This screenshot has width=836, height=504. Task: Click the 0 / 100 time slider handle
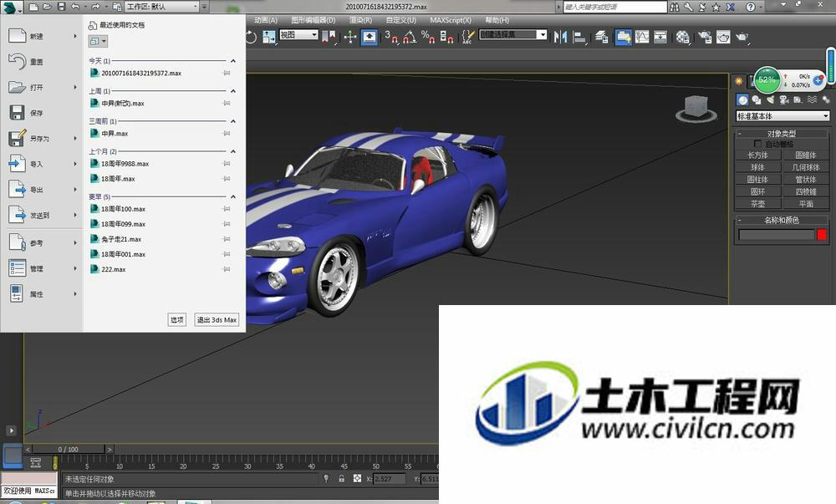69,449
